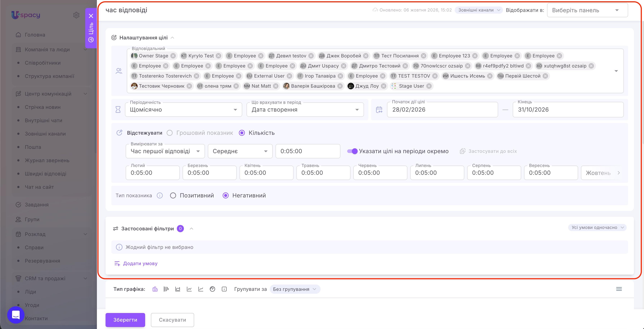Image resolution: width=644 pixels, height=329 pixels.
Task: Select the info-card chart type icon
Action: (x=224, y=289)
